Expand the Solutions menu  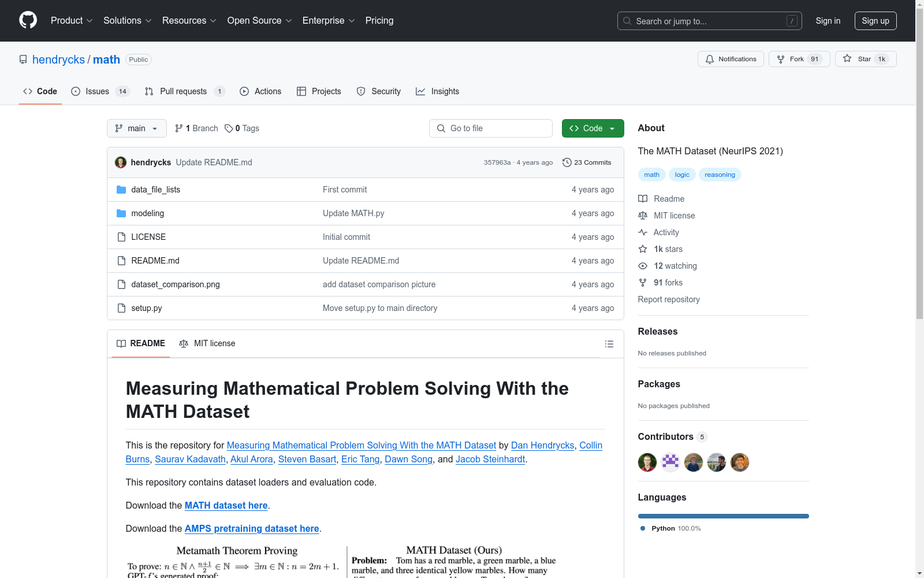[x=128, y=20]
